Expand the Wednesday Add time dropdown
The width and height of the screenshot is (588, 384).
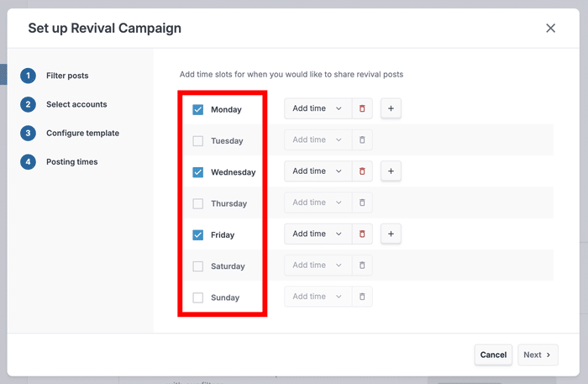pyautogui.click(x=317, y=171)
